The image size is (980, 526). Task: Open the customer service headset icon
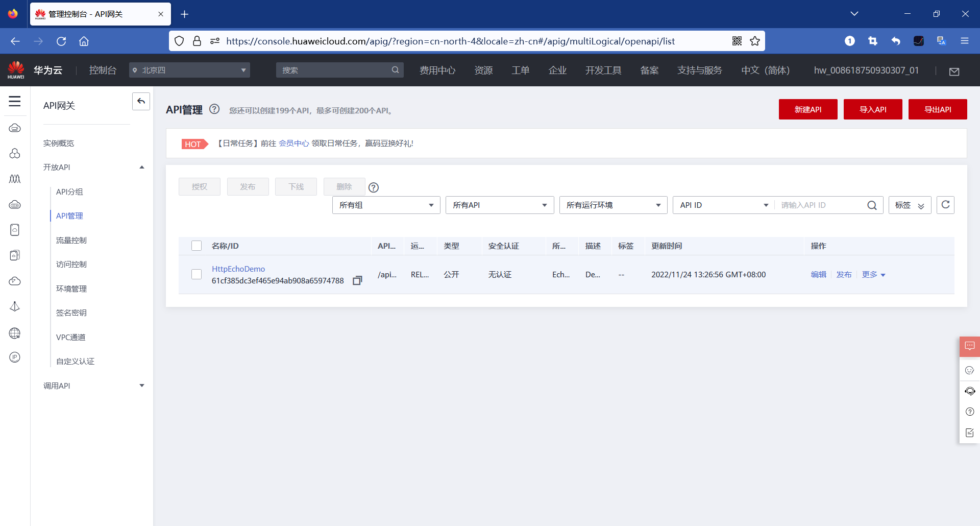tap(970, 391)
